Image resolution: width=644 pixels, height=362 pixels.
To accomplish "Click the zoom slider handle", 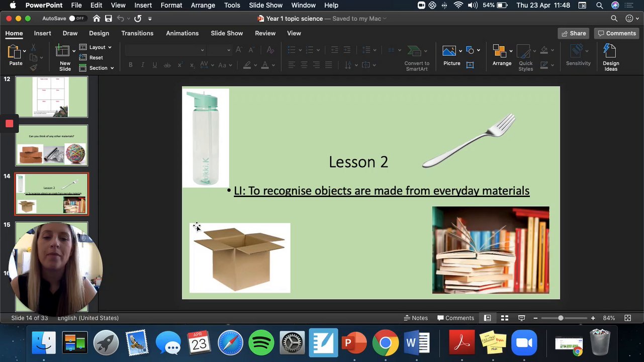I will 561,318.
